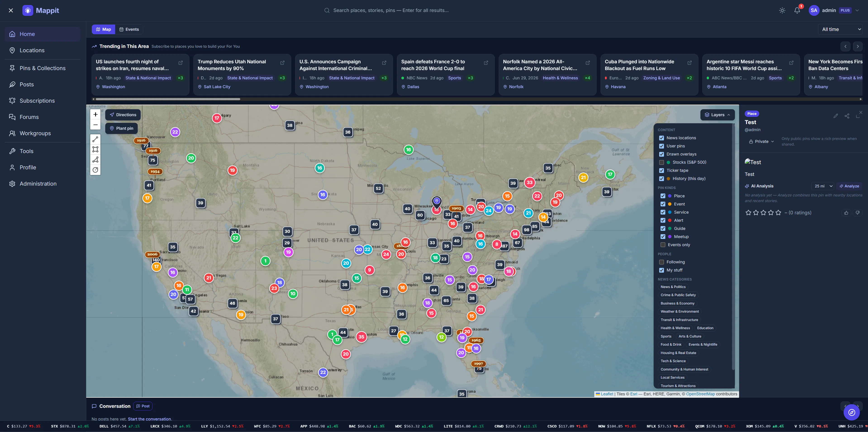
Task: Toggle the News locations layer checkbox
Action: pyautogui.click(x=661, y=138)
